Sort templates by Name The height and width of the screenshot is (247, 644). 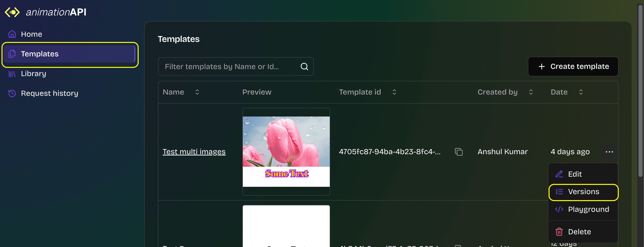(197, 92)
